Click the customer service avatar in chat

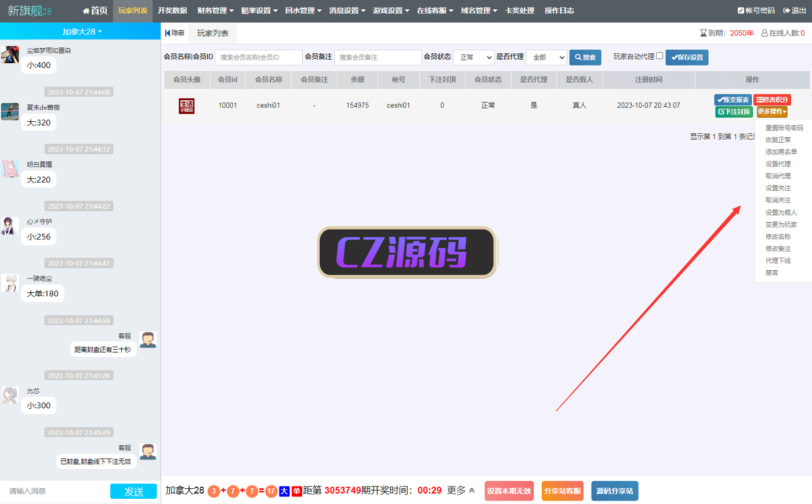tap(148, 340)
